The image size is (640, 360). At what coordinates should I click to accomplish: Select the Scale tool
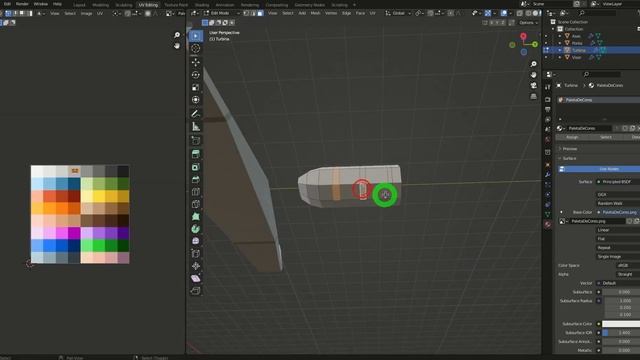pyautogui.click(x=196, y=87)
